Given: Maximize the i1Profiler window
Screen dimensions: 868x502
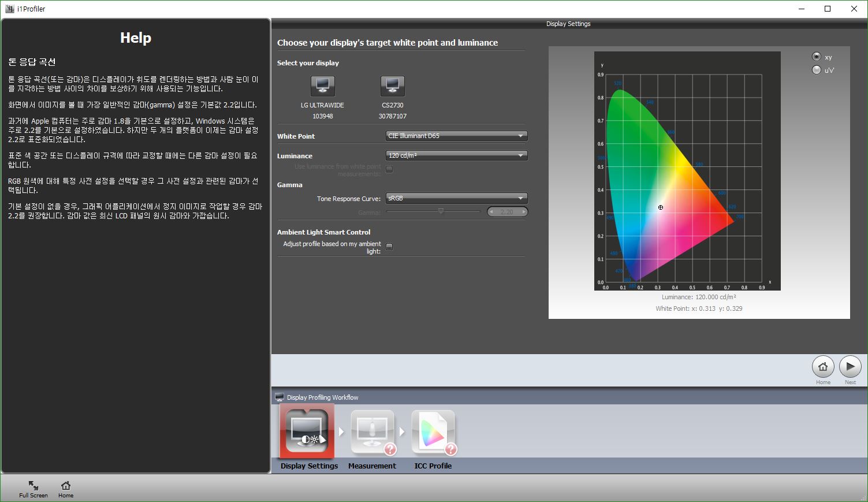Looking at the screenshot, I should (828, 9).
